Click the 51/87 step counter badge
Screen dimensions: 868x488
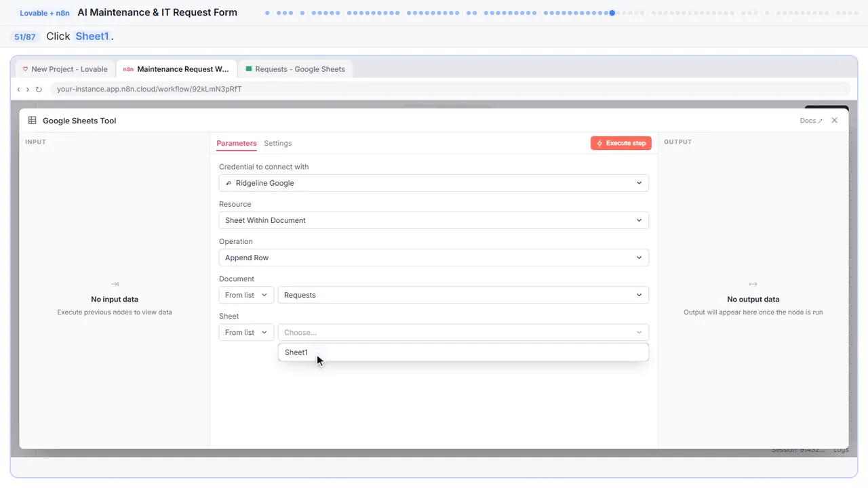point(25,37)
